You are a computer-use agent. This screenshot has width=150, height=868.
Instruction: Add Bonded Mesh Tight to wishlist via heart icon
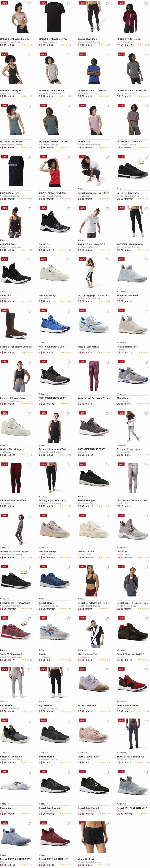pyautogui.click(x=107, y=4)
